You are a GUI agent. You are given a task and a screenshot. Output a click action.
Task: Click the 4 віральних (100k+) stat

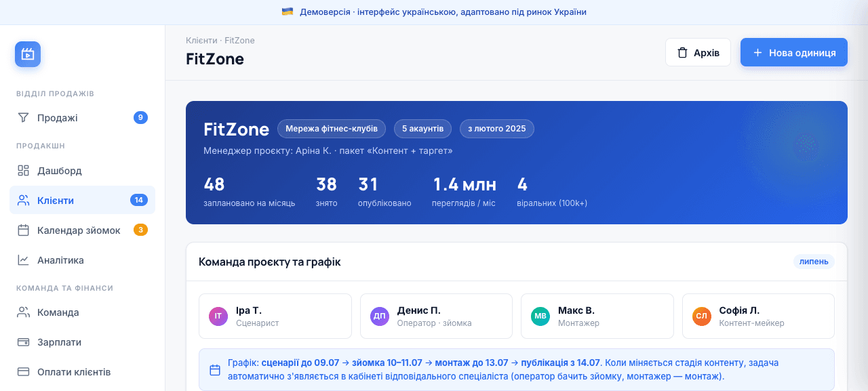click(552, 192)
